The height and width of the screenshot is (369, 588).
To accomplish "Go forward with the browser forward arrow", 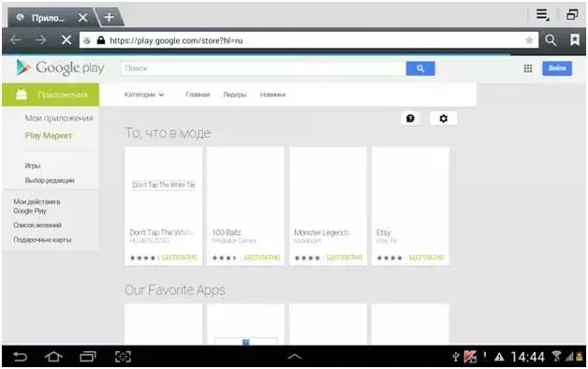I will pyautogui.click(x=40, y=39).
